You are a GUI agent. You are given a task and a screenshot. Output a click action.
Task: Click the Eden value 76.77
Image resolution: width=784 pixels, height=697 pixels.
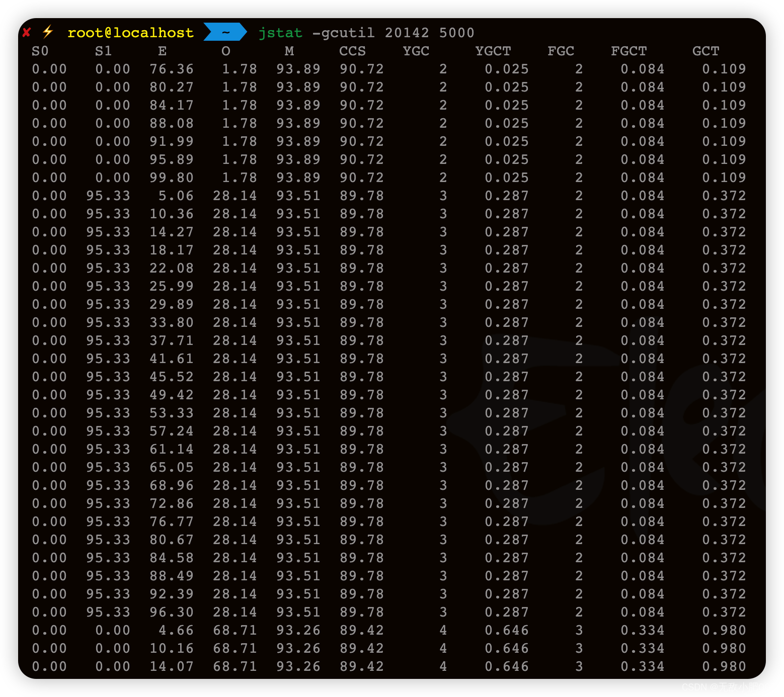pyautogui.click(x=172, y=521)
